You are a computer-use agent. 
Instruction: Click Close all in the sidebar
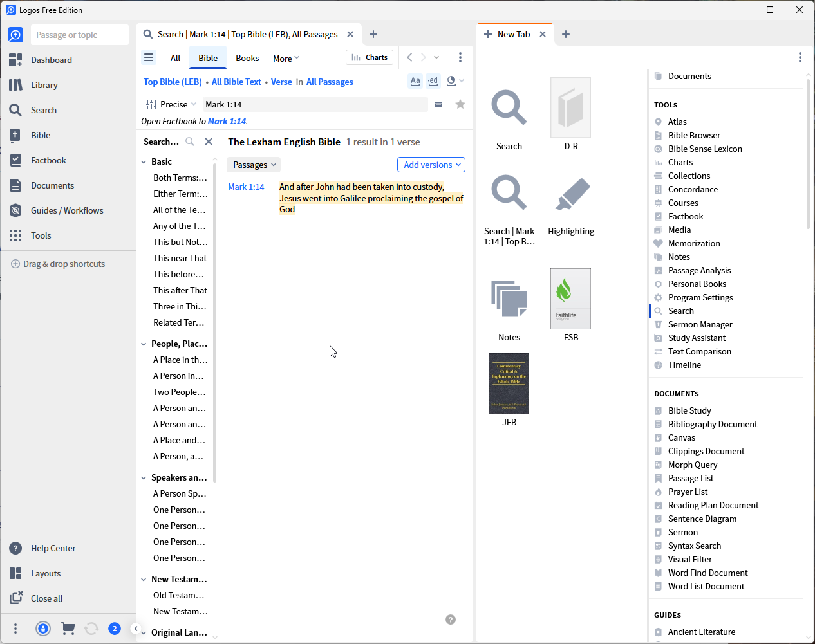(46, 598)
